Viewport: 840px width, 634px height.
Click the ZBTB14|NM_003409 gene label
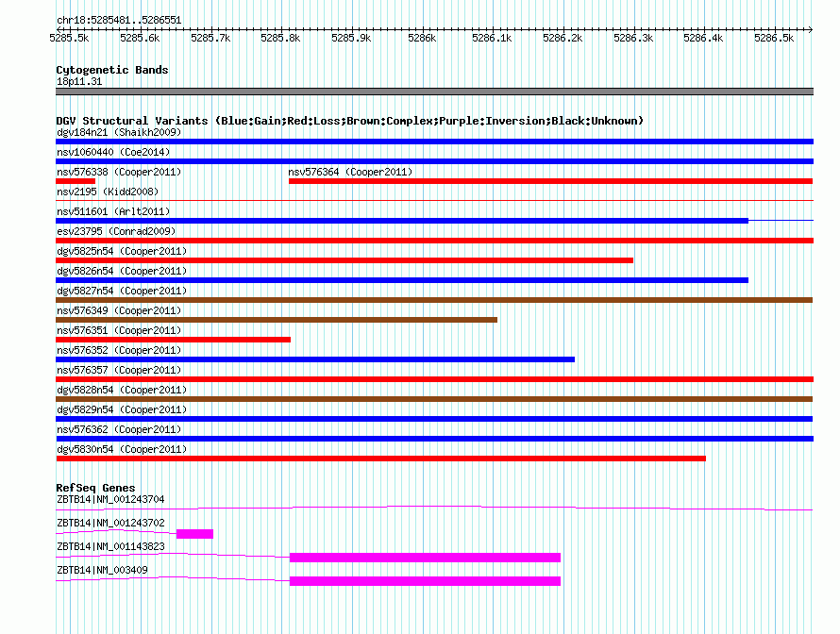[x=102, y=570]
